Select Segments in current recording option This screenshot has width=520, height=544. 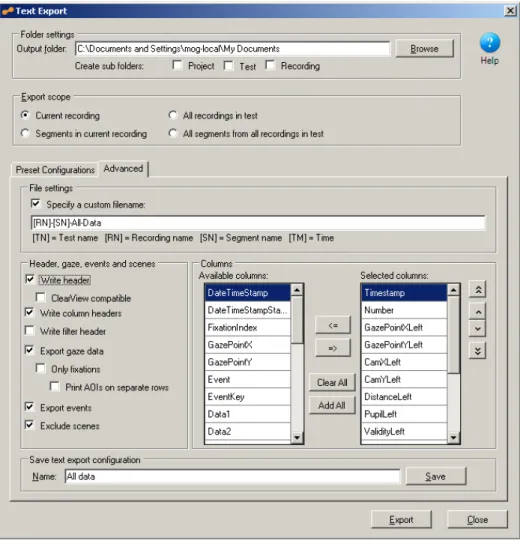25,133
